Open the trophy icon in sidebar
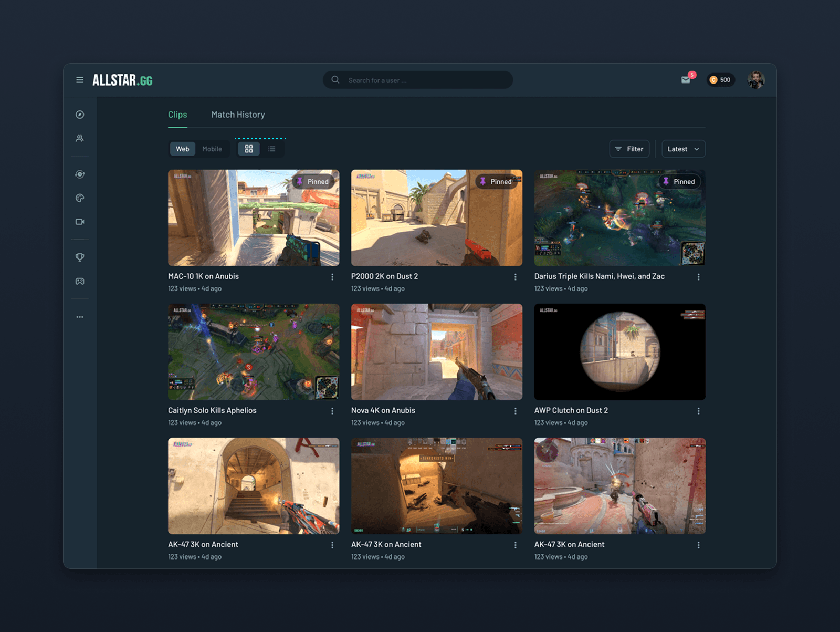 click(80, 257)
